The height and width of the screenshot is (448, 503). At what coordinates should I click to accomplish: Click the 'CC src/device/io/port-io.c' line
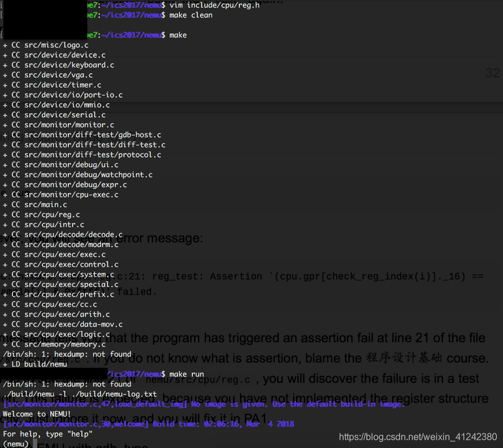point(63,95)
